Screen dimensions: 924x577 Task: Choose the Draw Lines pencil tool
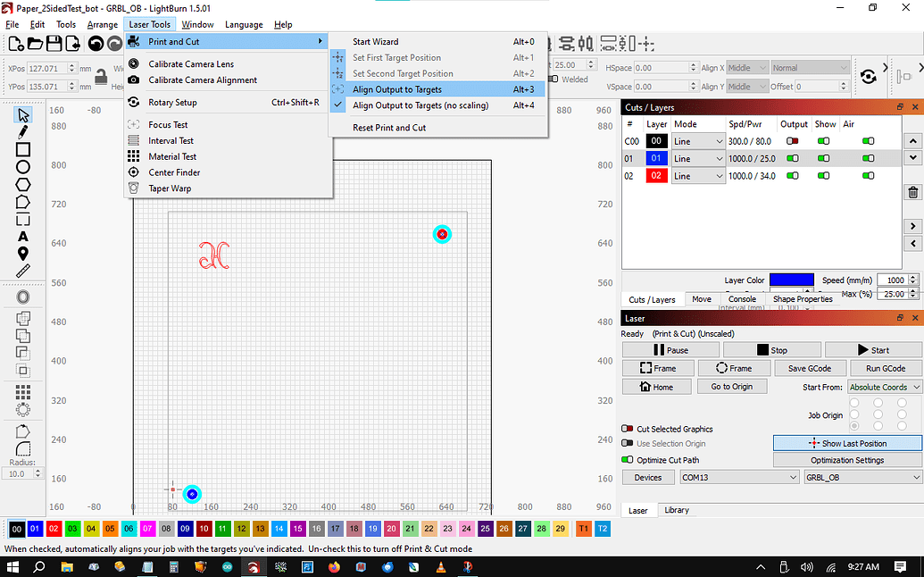pos(23,132)
